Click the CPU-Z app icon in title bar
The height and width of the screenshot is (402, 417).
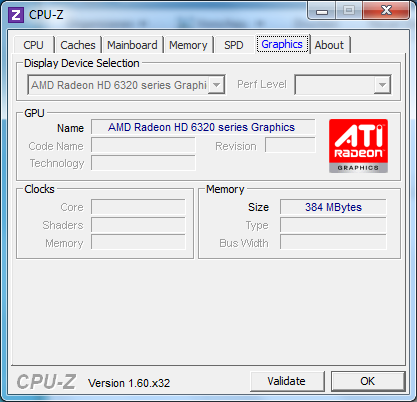point(16,15)
